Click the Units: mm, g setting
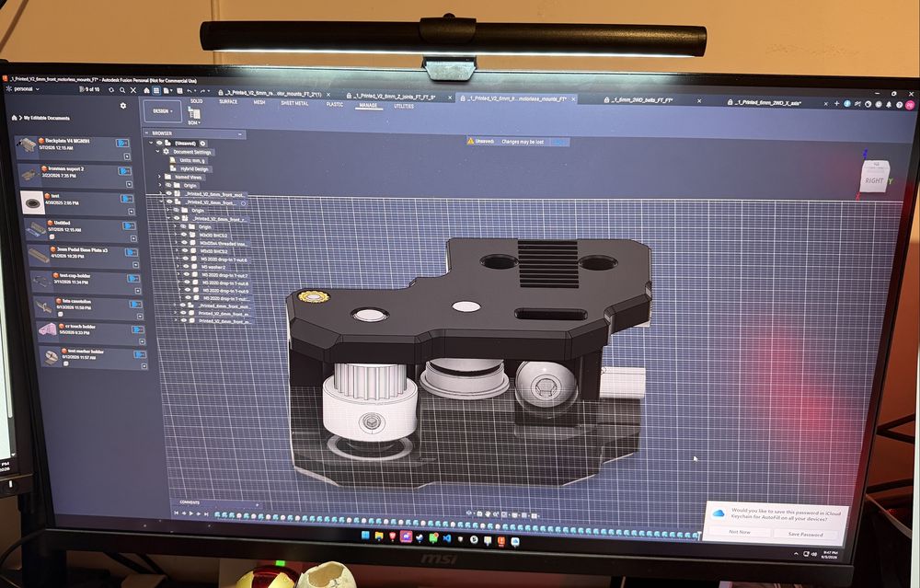This screenshot has width=920, height=588. click(x=192, y=160)
